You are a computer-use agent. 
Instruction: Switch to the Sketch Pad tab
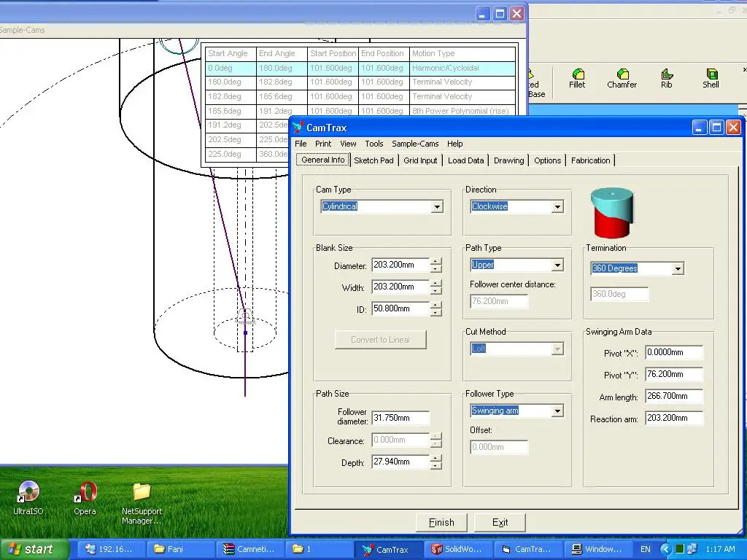tap(373, 160)
